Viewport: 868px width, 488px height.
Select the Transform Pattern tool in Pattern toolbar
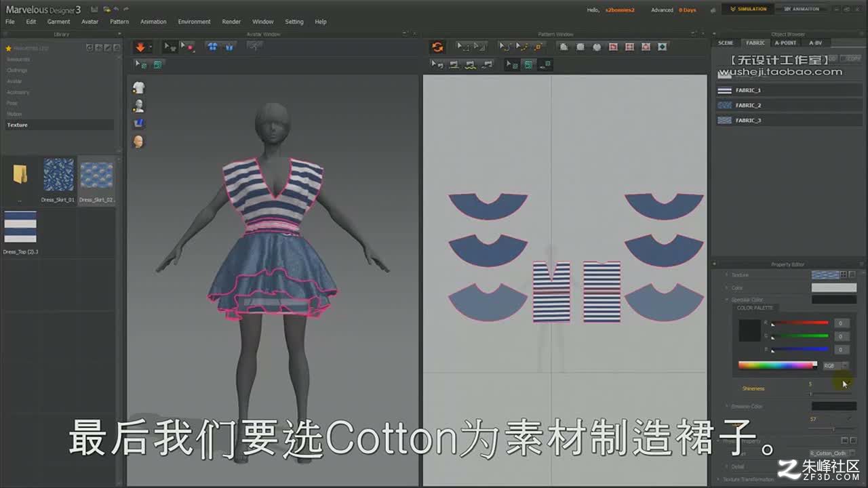(463, 47)
